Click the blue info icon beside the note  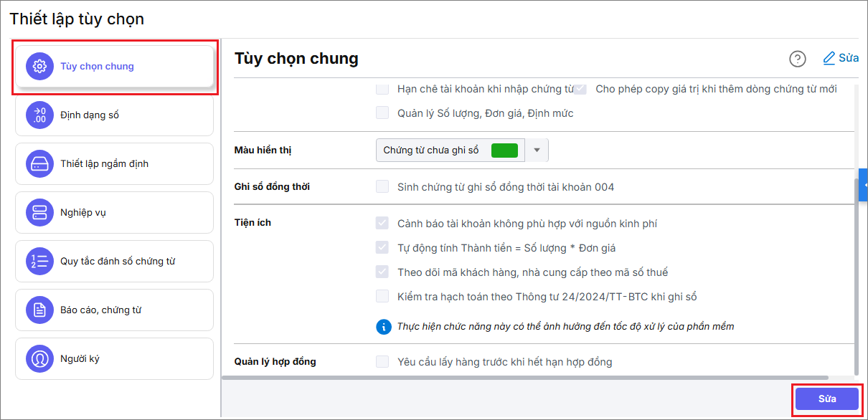(384, 327)
